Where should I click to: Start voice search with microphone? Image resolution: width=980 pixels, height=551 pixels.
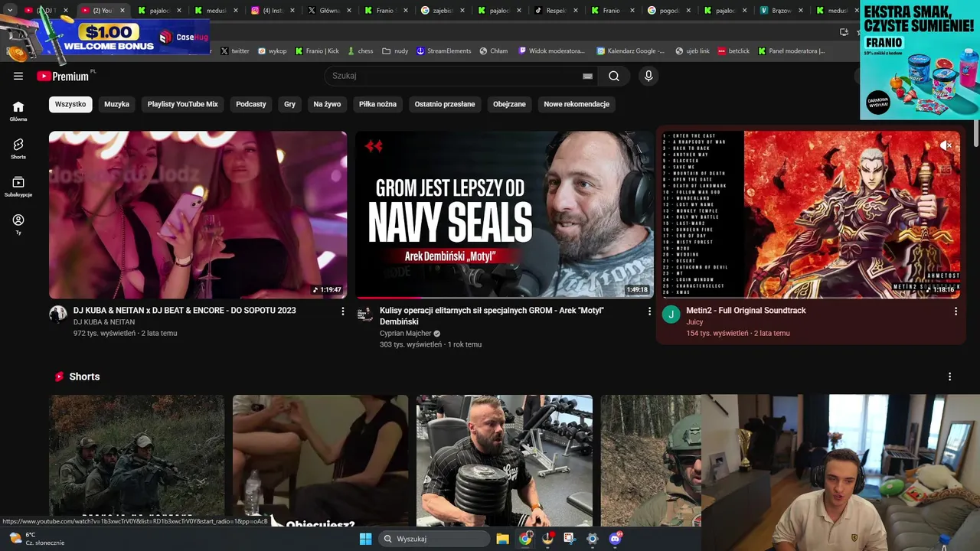coord(648,76)
